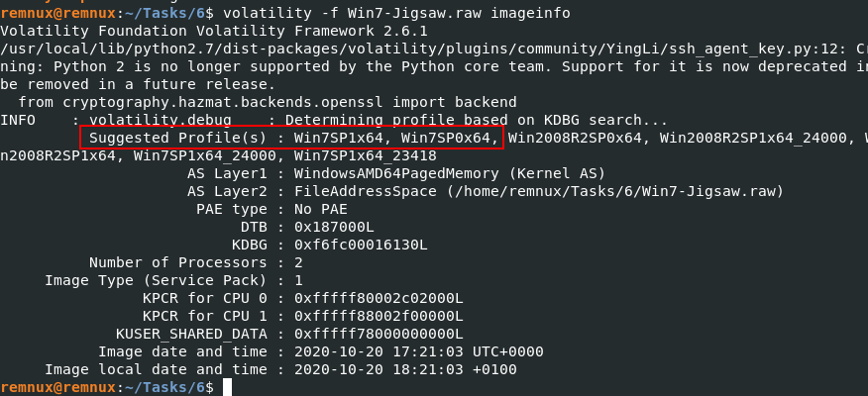
Task: Click the Volatility Framework 2.6.1 version line
Action: coord(214,31)
